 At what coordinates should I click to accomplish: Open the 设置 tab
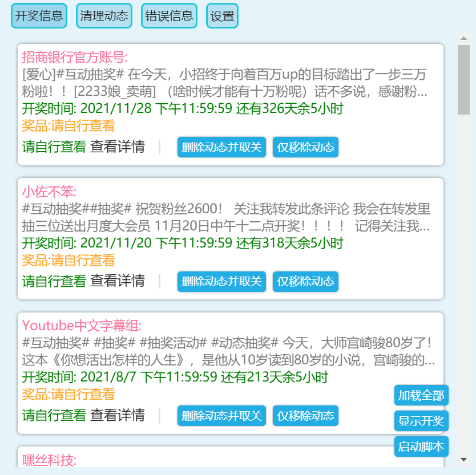coord(222,16)
